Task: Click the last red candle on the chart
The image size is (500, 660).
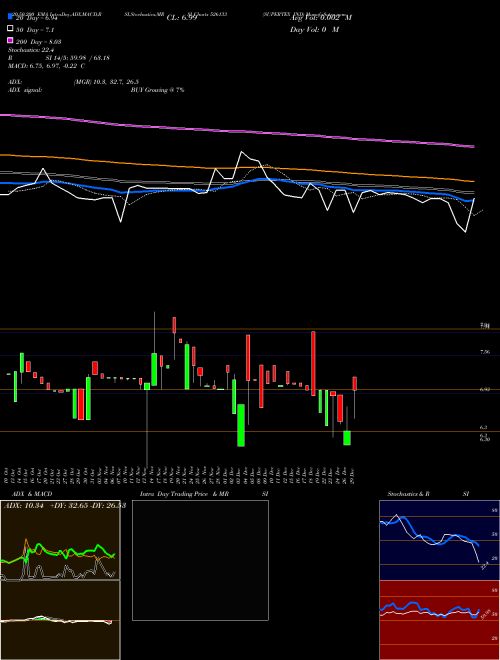Action: pos(355,383)
